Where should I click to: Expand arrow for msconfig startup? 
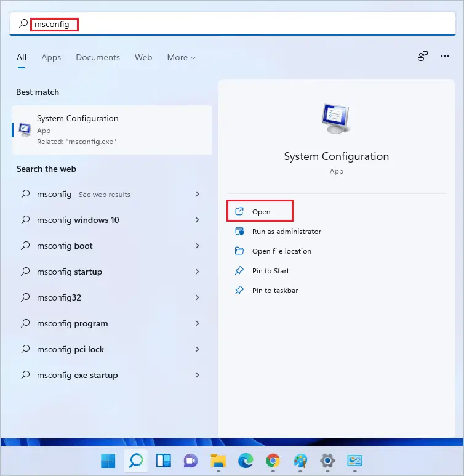[x=198, y=272]
